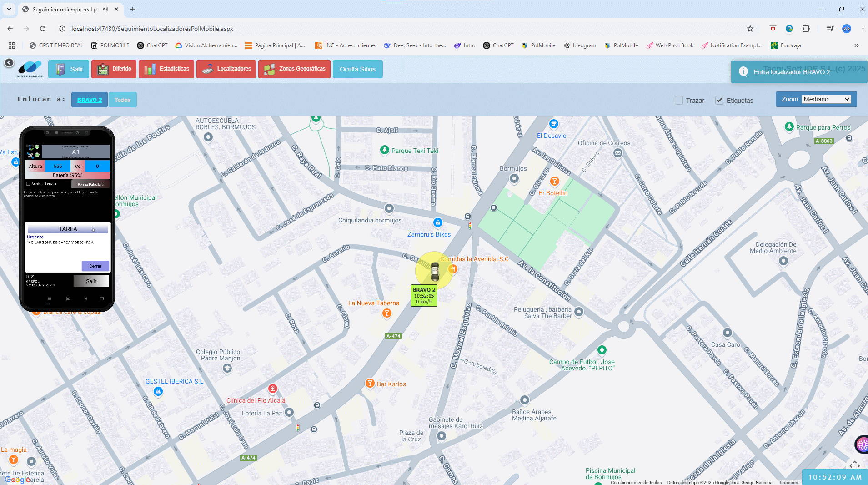This screenshot has height=485, width=868.
Task: Bookmark this page with star icon
Action: point(750,29)
